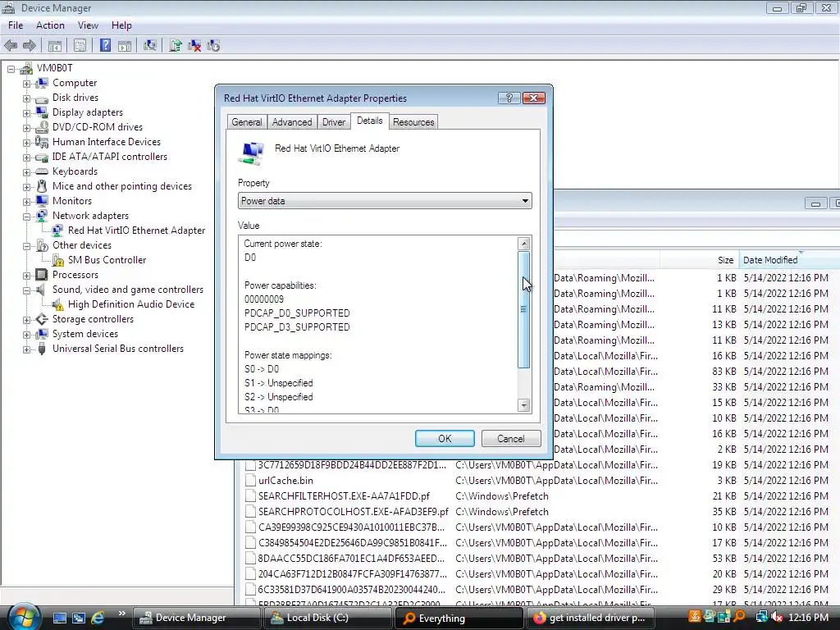This screenshot has width=840, height=630.
Task: Select the Processors tree item
Action: [75, 275]
